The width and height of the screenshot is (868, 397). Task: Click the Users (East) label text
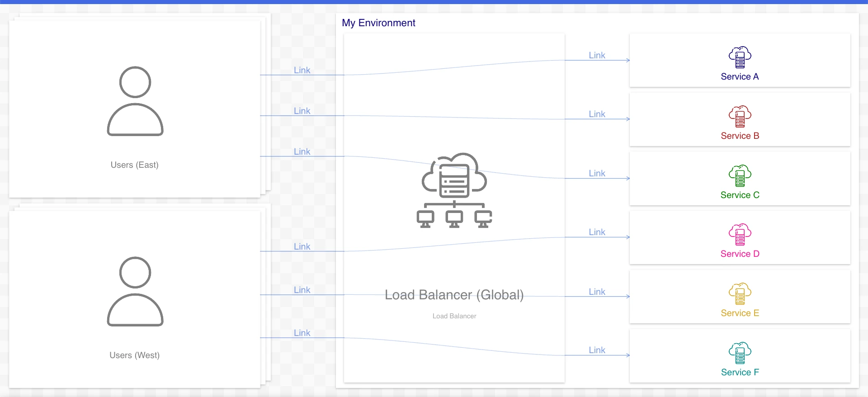click(135, 165)
